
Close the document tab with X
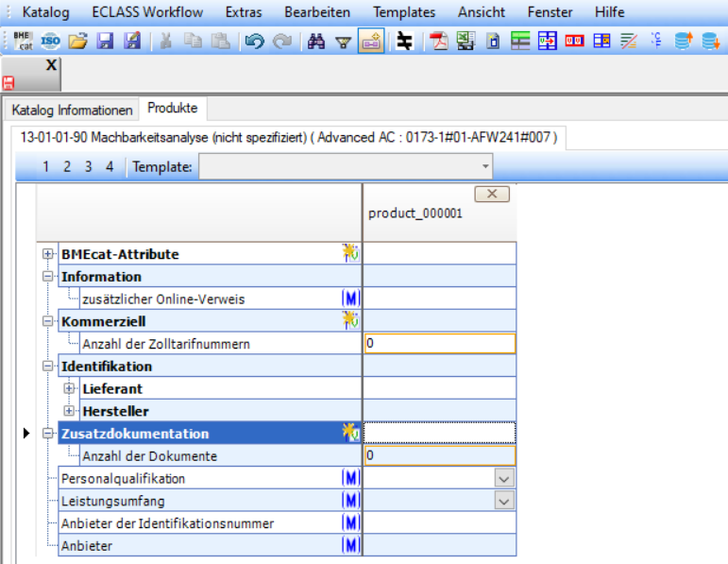pos(51,64)
